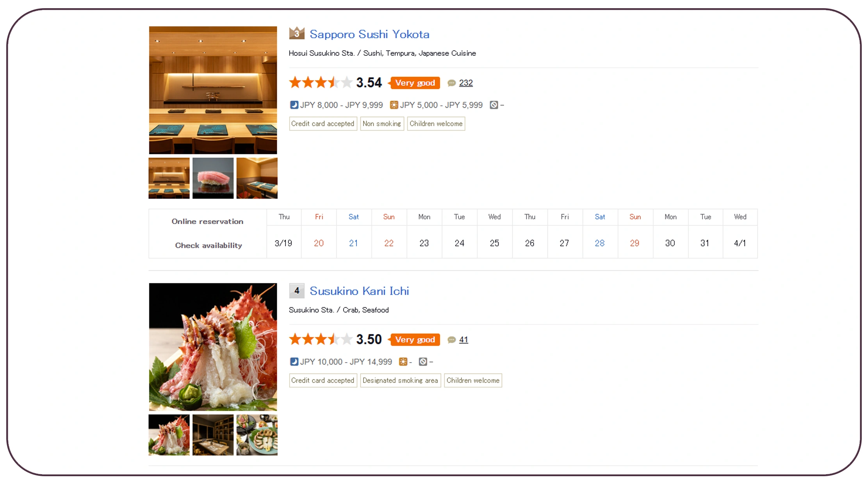
Task: Open Sapporo Sushi Yokota restaurant page
Action: coord(369,34)
